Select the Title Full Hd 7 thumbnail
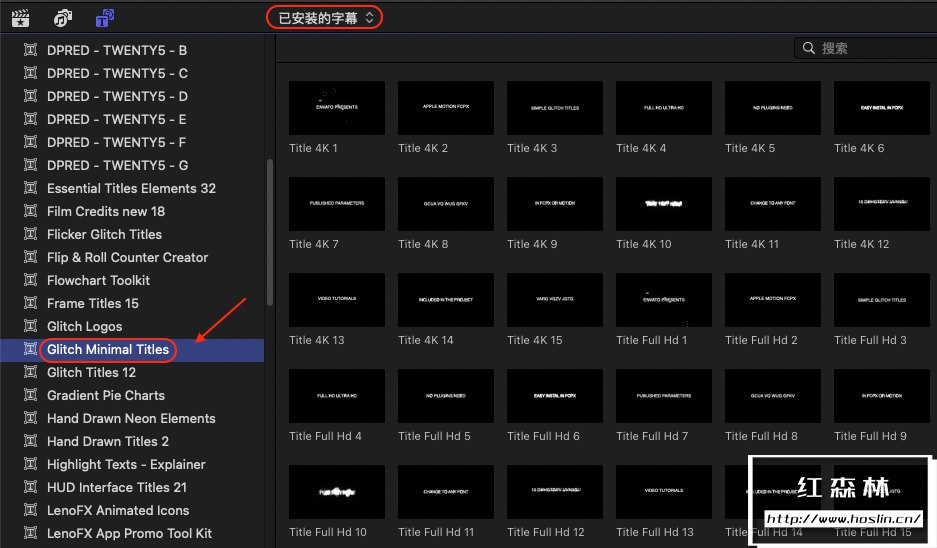 point(664,396)
